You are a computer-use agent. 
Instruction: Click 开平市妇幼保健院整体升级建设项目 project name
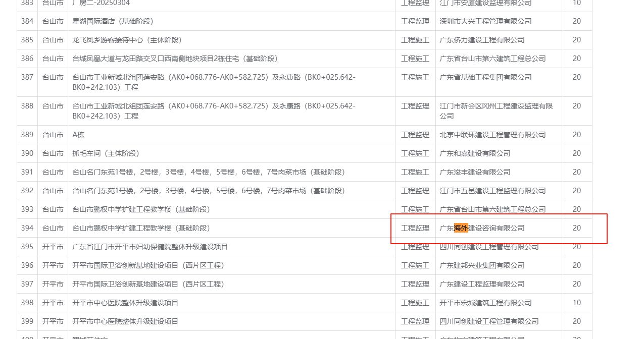(x=150, y=247)
